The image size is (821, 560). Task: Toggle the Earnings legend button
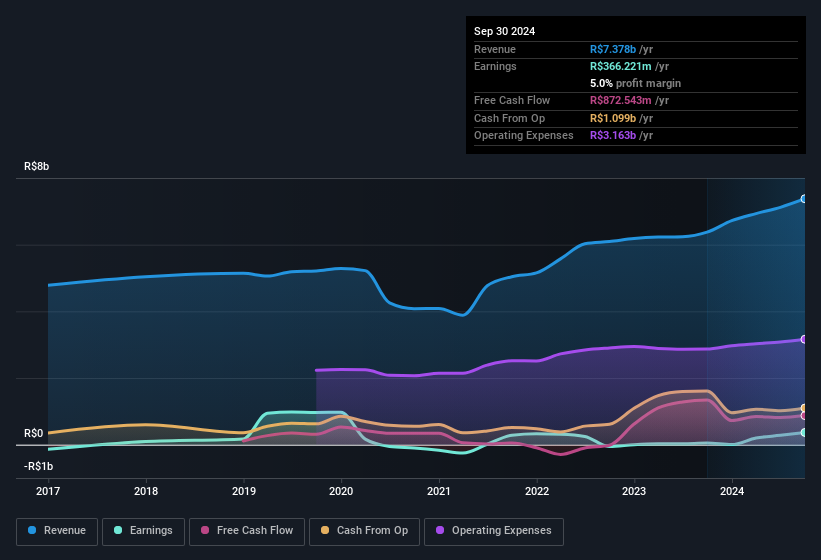click(143, 531)
